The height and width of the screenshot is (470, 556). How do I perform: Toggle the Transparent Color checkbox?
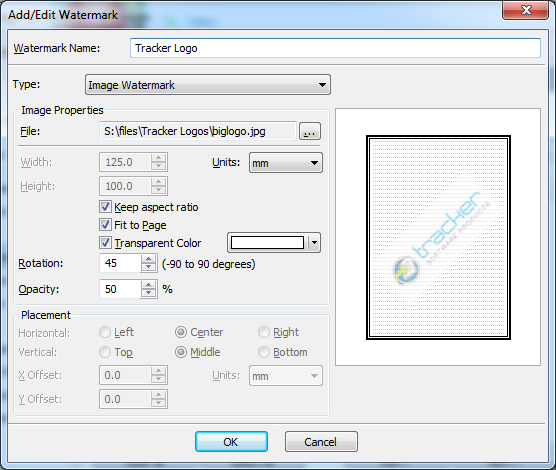point(105,243)
